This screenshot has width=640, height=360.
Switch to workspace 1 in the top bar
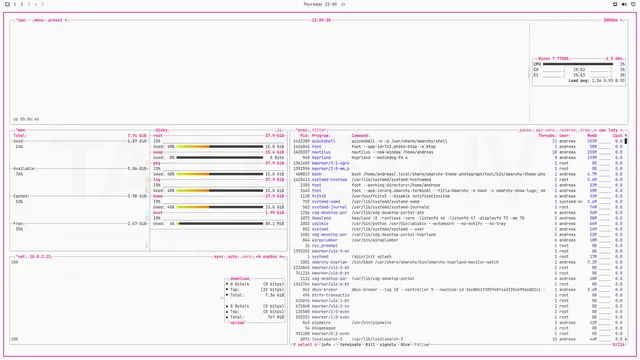pyautogui.click(x=15, y=4)
